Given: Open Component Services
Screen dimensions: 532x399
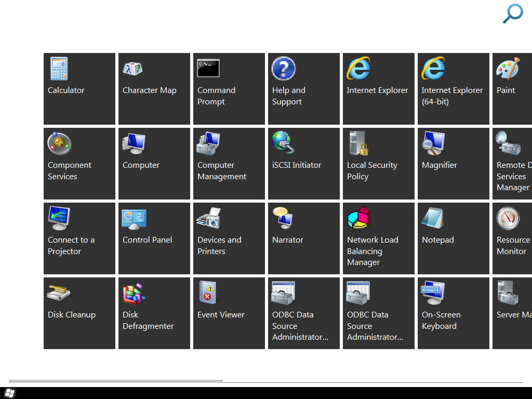Looking at the screenshot, I should 79,164.
